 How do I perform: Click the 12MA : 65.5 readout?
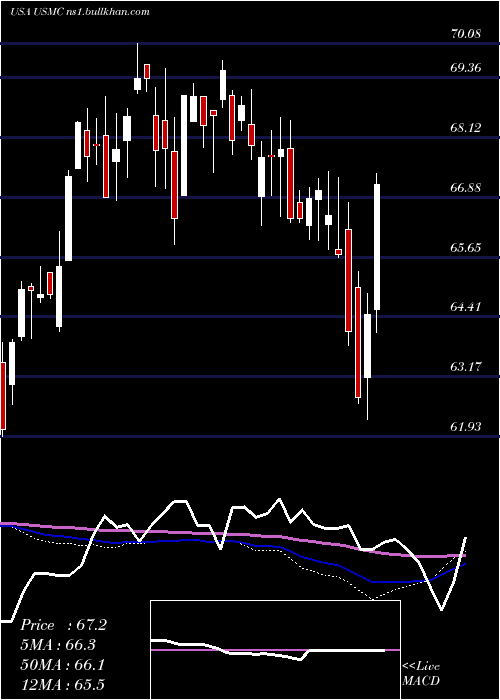pyautogui.click(x=62, y=684)
